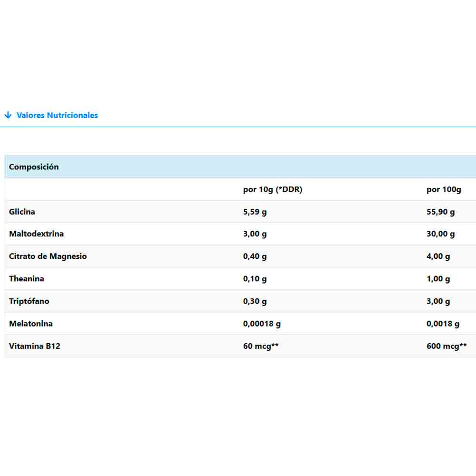The width and height of the screenshot is (476, 476).
Task: Click the 0,00018 g Melatonina value
Action: [262, 324]
